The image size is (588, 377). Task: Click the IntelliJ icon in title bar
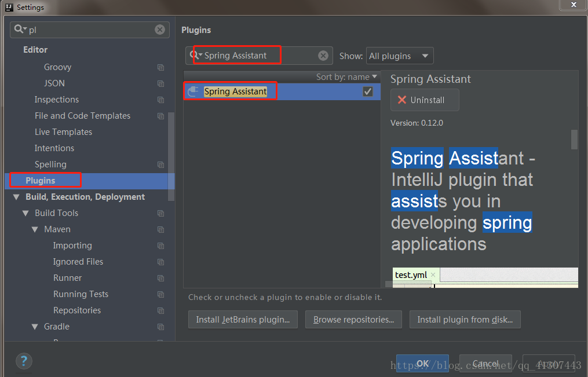pos(9,7)
